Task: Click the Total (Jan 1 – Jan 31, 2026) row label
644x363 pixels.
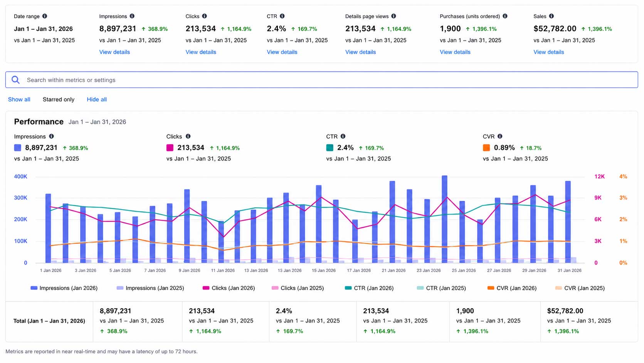Action: tap(49, 321)
